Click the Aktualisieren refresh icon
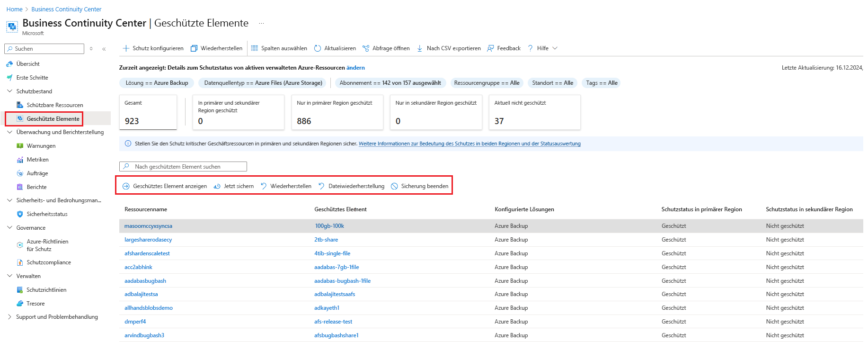 (x=318, y=48)
